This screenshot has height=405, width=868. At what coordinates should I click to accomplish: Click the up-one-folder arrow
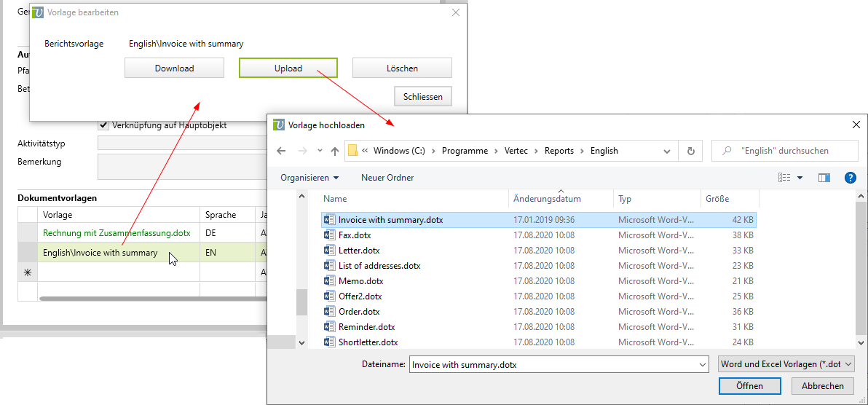[x=335, y=151]
